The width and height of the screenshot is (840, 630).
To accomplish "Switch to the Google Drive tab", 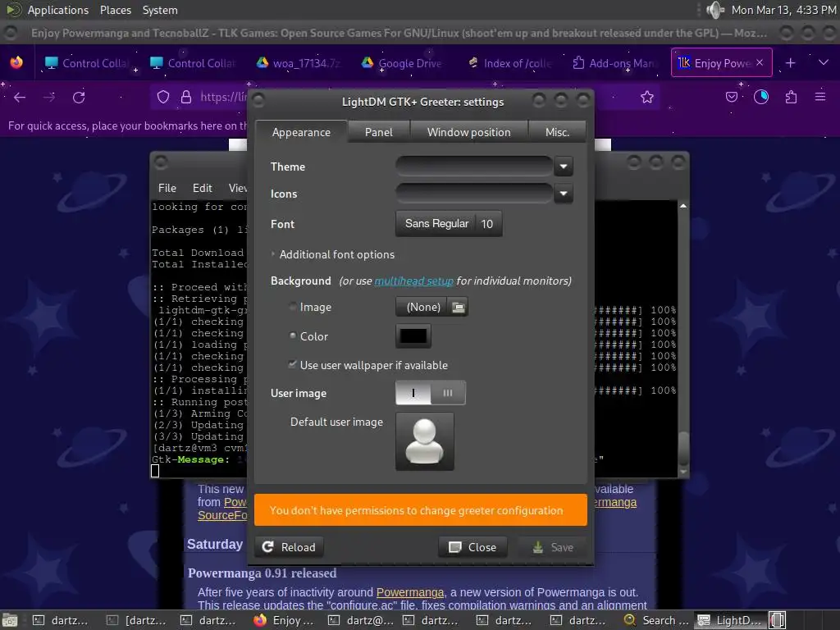I will [x=404, y=63].
